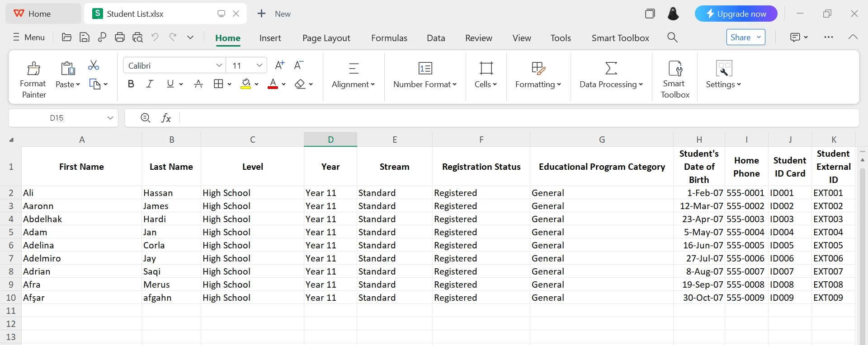The width and height of the screenshot is (868, 345).
Task: Click the Upgrade now button
Action: tap(736, 14)
